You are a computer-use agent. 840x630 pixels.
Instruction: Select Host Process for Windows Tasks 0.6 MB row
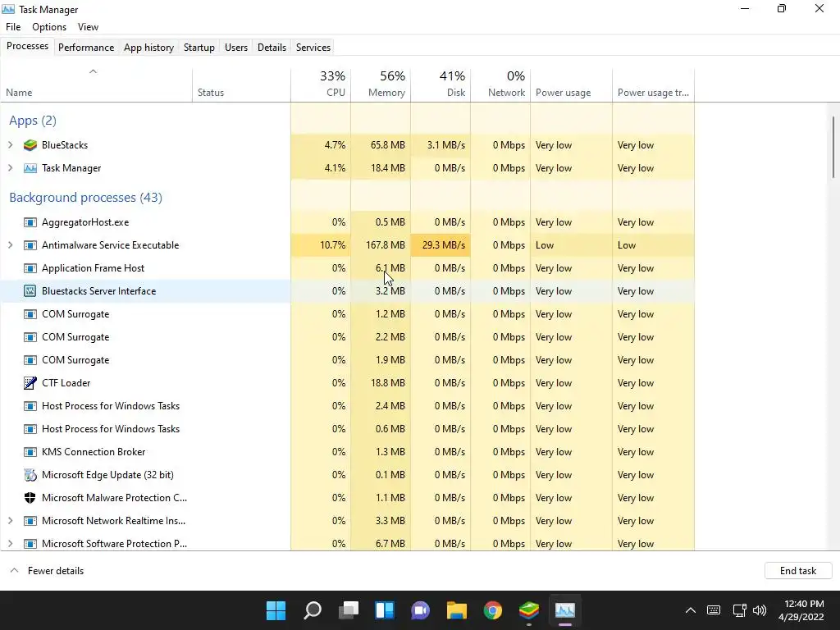347,429
